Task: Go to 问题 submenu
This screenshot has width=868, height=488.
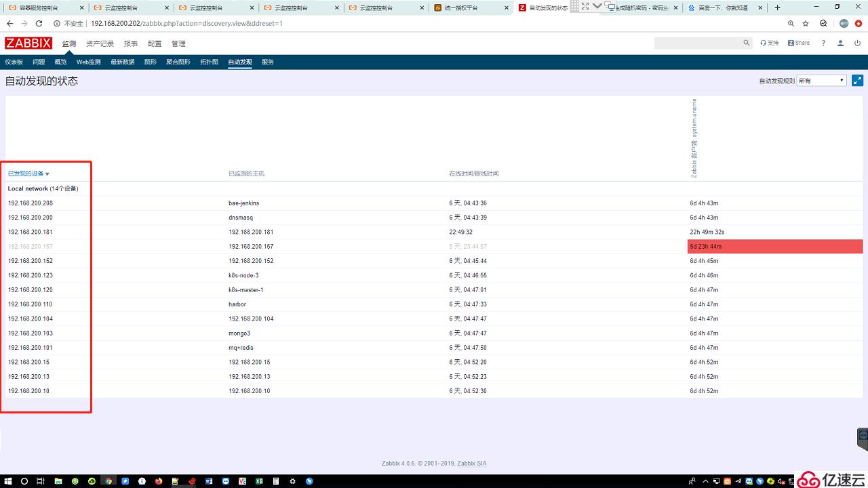Action: [x=39, y=62]
